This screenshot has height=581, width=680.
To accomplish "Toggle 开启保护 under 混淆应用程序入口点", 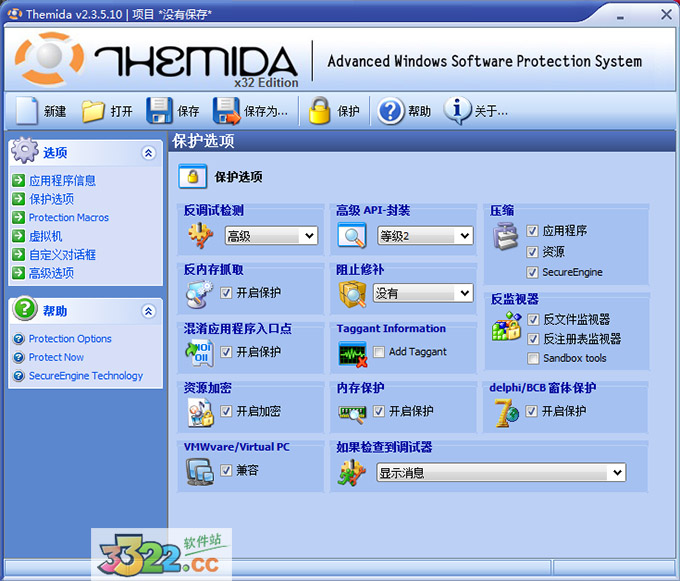I will point(226,352).
